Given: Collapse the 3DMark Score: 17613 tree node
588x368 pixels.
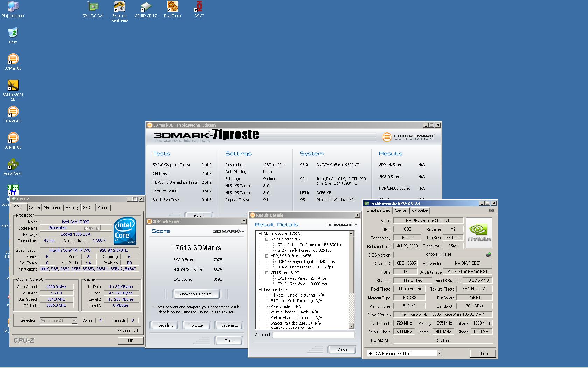Looking at the screenshot, I should click(x=260, y=233).
